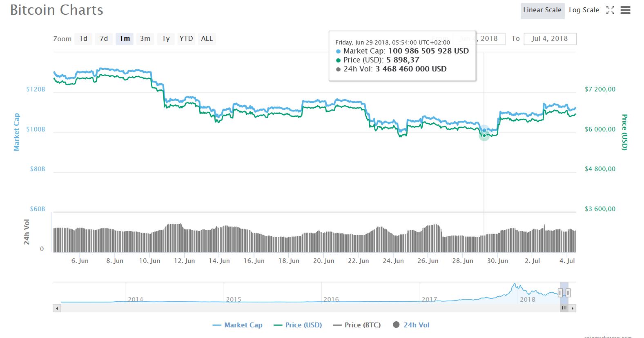Click the '2016' navigator year label
644x338 pixels.
pos(331,300)
